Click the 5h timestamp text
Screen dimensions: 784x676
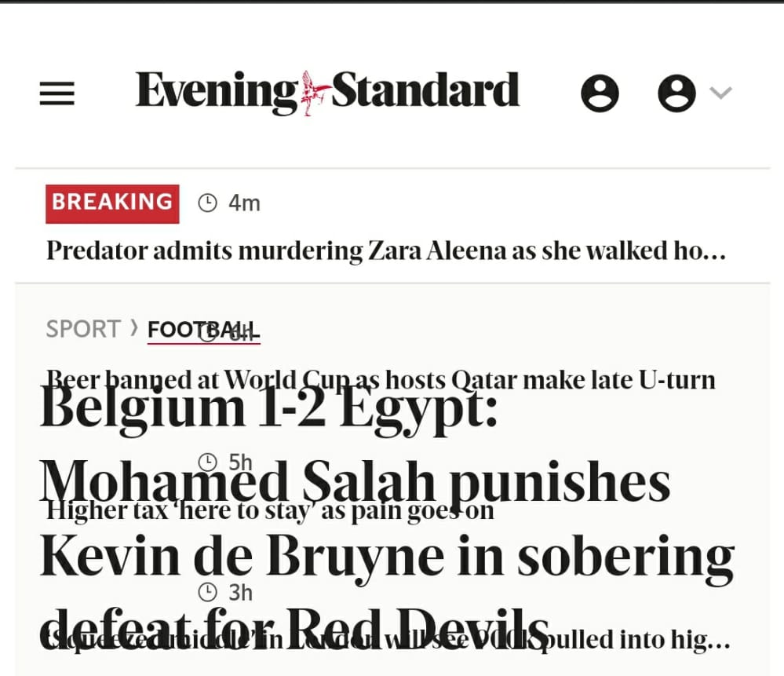point(240,460)
